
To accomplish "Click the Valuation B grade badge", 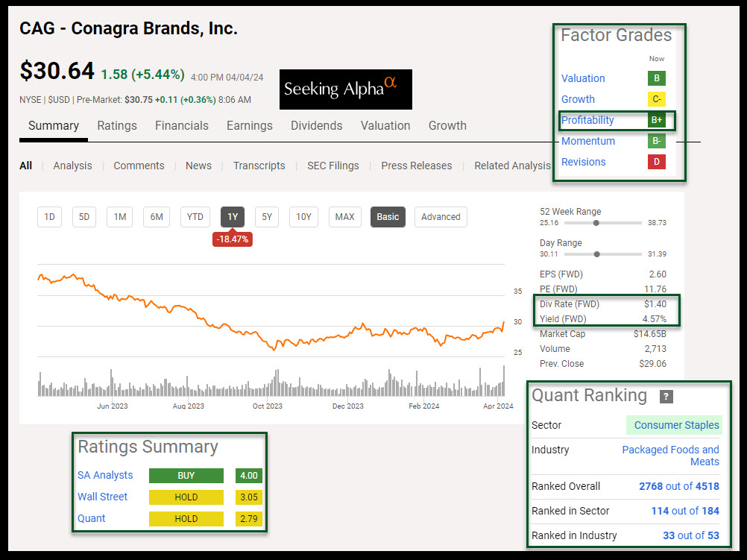I will (x=656, y=78).
